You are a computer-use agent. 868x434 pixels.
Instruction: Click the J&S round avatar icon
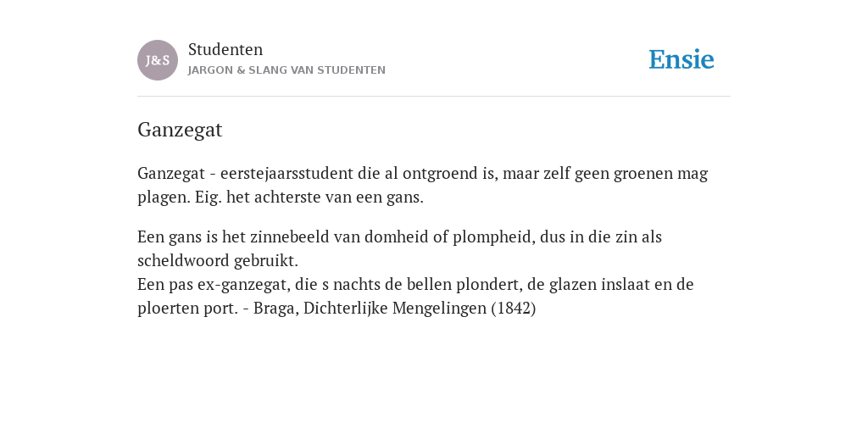pyautogui.click(x=158, y=60)
